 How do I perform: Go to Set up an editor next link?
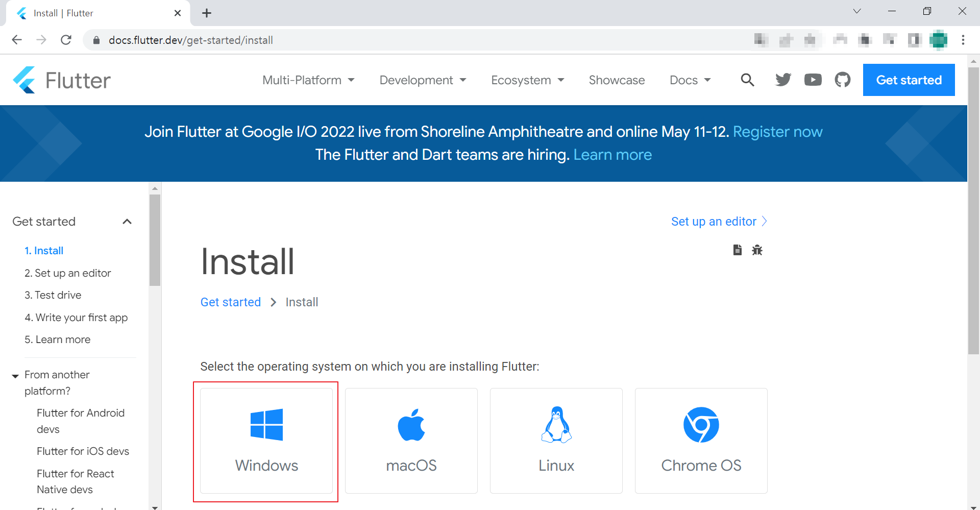pos(719,222)
